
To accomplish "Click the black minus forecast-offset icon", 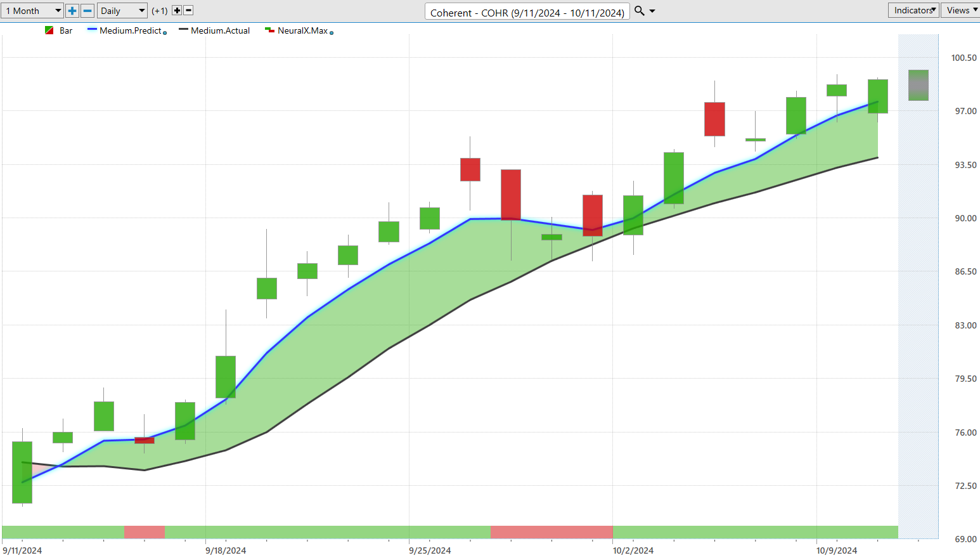I will coord(188,11).
